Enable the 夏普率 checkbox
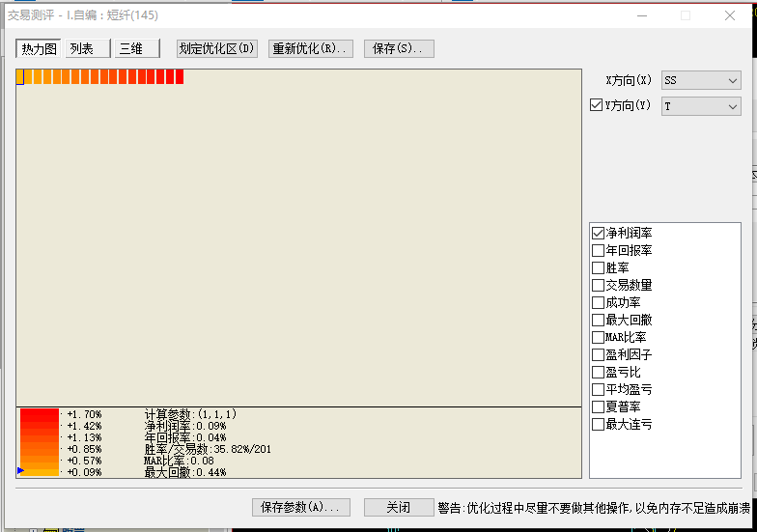Screen dimensions: 757x532 pyautogui.click(x=599, y=407)
